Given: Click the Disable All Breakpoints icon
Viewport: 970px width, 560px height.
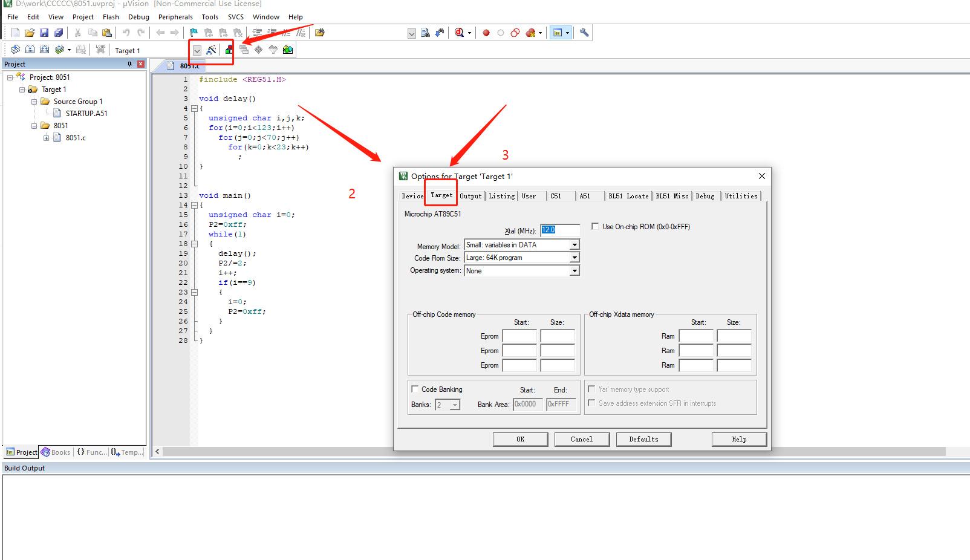Looking at the screenshot, I should pyautogui.click(x=515, y=33).
